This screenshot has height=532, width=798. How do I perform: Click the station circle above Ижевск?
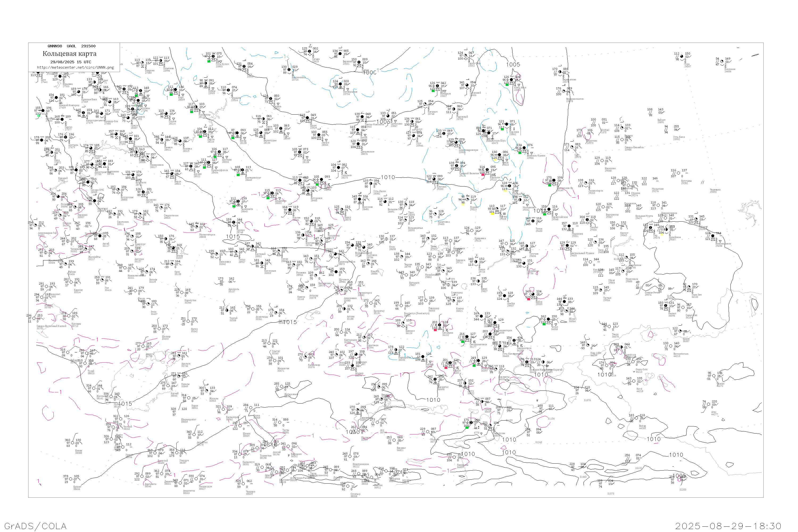tap(161, 140)
